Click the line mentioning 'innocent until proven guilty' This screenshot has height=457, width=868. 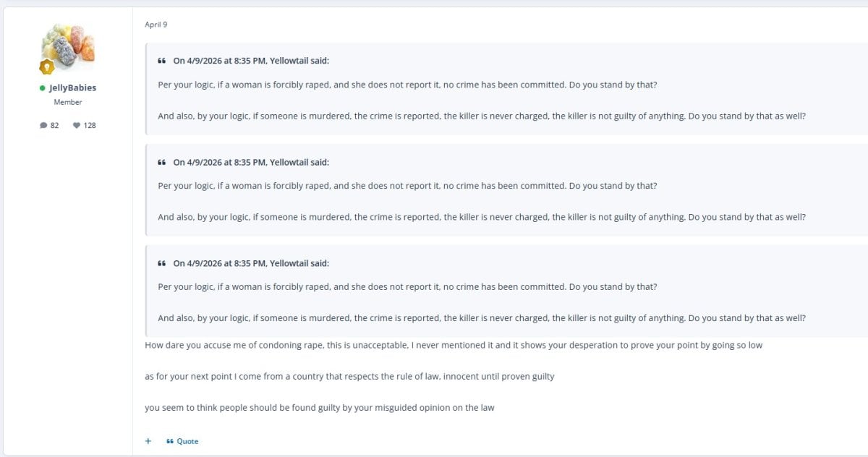tap(349, 377)
